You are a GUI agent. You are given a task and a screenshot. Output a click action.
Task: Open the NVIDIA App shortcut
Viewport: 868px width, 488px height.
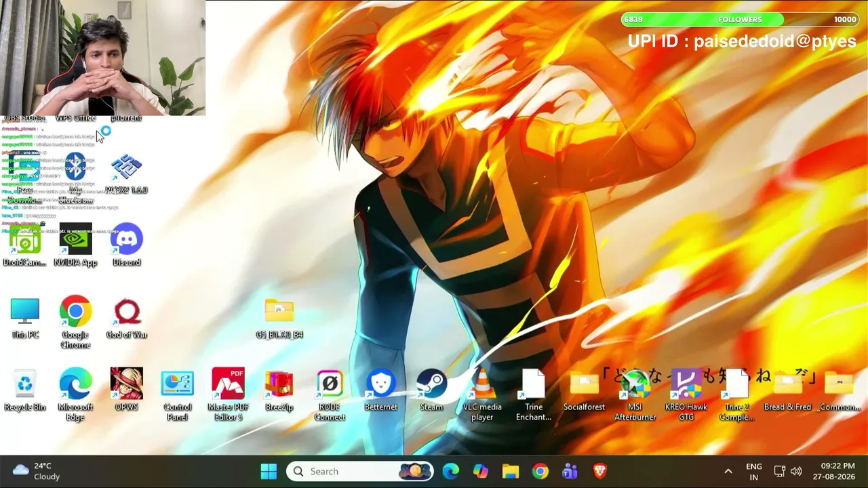75,245
